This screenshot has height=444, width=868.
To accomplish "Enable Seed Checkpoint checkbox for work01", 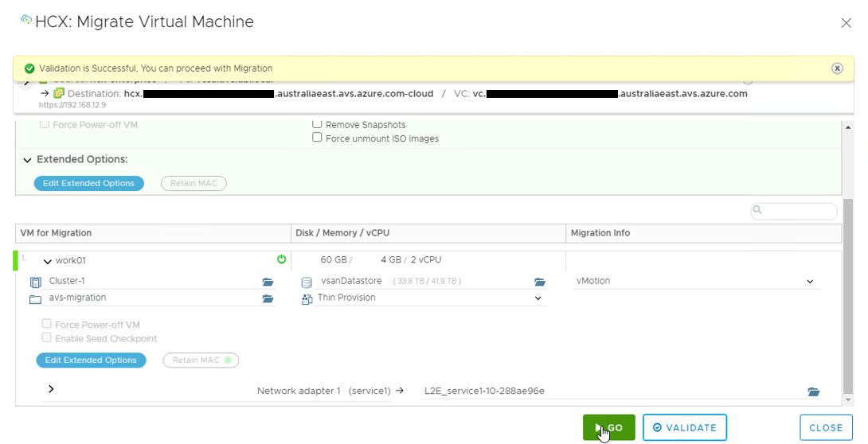I will (46, 337).
